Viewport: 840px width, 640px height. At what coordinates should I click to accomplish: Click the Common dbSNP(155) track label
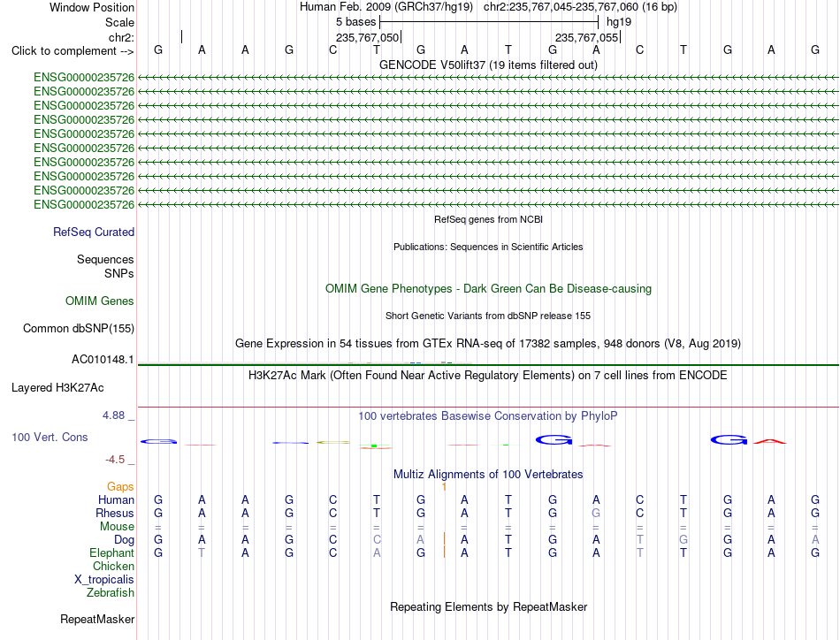(78, 328)
